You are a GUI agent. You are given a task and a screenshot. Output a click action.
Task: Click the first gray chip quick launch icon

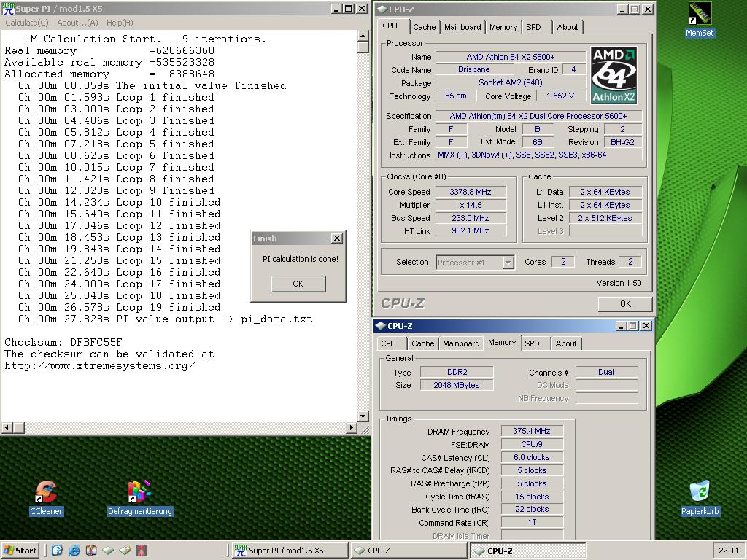point(108,551)
